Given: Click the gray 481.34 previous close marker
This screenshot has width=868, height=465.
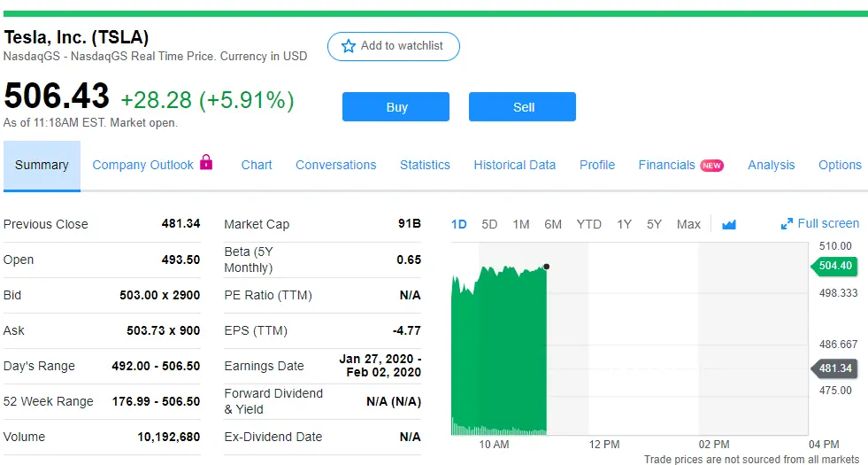Looking at the screenshot, I should 833,368.
